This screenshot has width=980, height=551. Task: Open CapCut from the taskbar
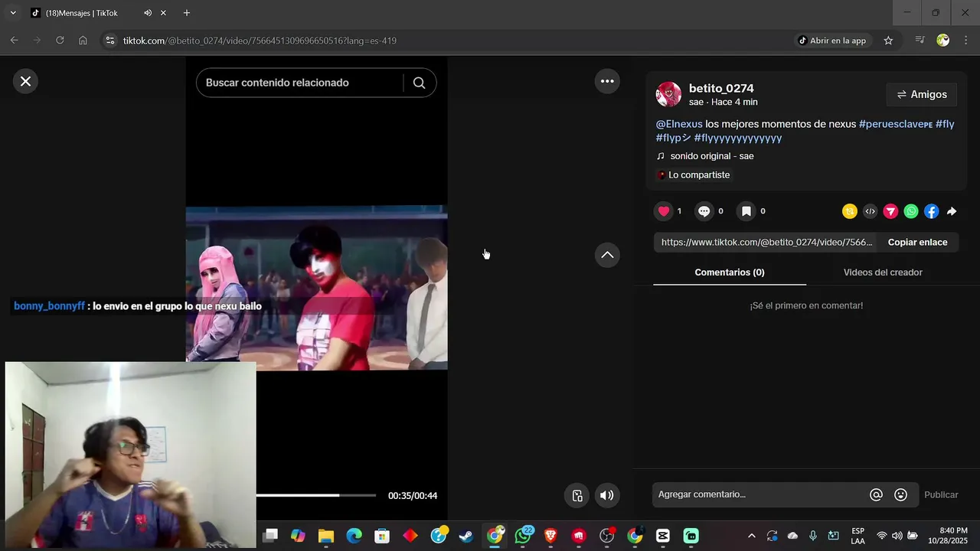tap(663, 536)
